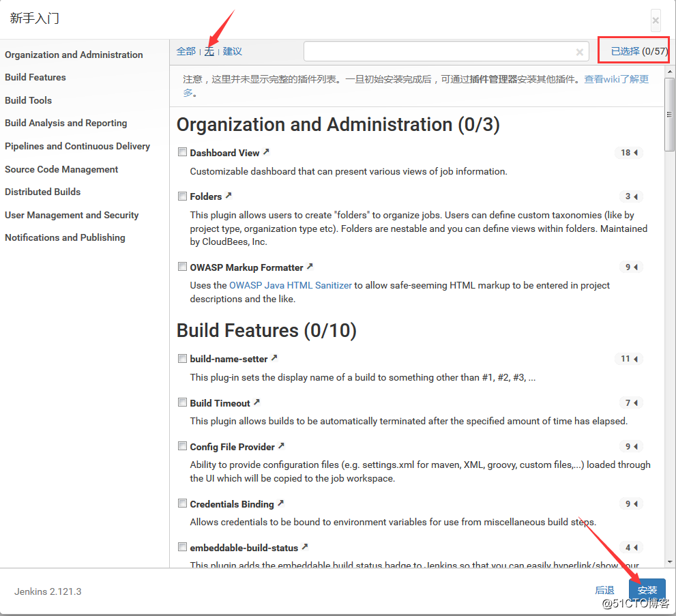The image size is (676, 616).
Task: Jump to Pipelines and Continuous Delivery
Action: tap(78, 146)
